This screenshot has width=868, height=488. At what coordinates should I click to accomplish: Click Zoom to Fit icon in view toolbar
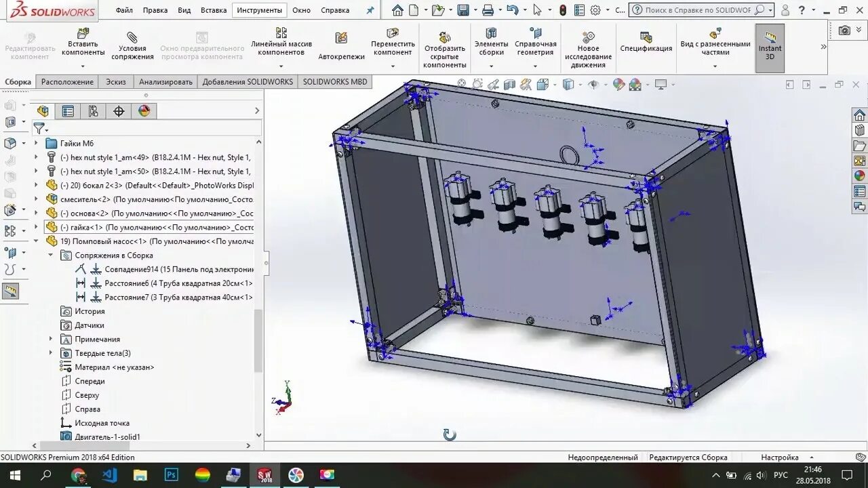(462, 84)
